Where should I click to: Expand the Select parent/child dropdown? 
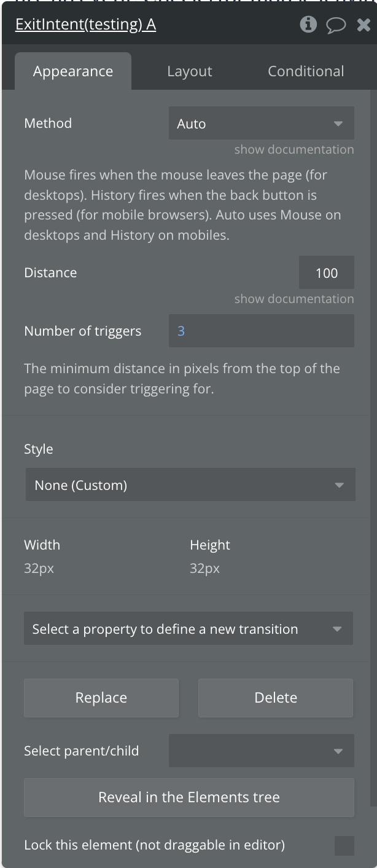(x=261, y=751)
